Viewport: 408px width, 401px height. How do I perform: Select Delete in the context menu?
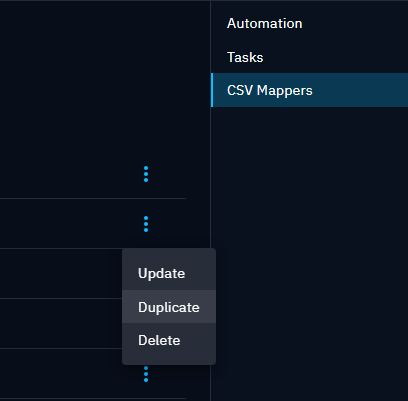tap(169, 340)
